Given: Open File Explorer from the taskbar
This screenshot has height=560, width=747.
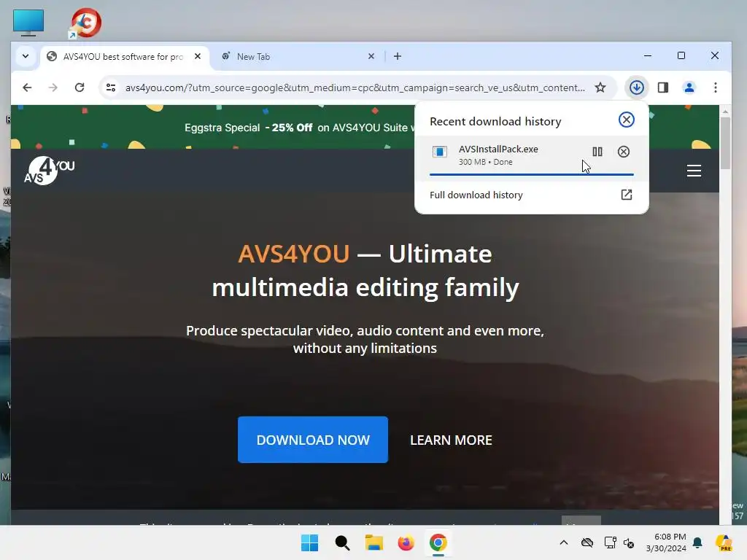Looking at the screenshot, I should (374, 542).
